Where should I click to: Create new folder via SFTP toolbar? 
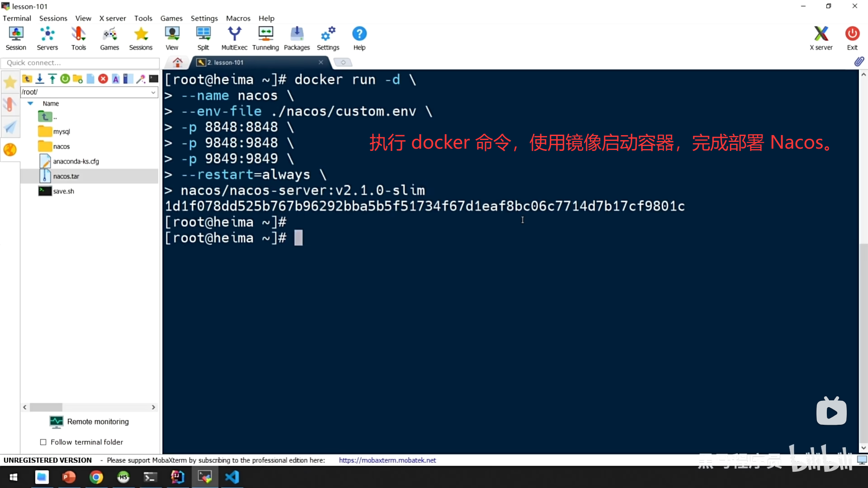pos(78,79)
